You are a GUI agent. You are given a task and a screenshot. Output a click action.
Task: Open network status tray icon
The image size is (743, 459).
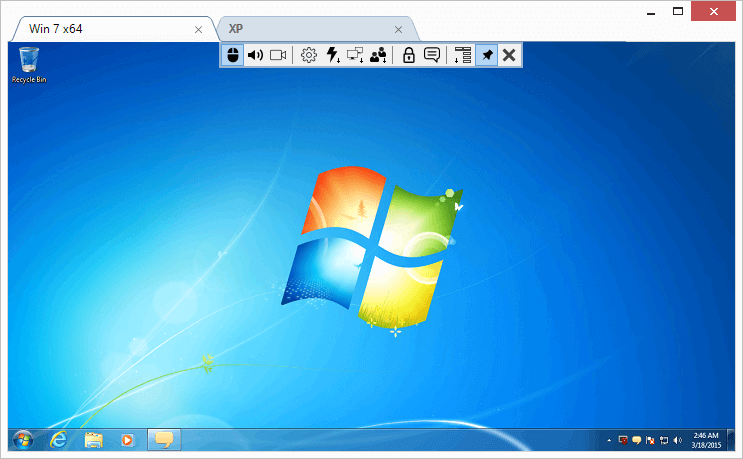point(664,441)
